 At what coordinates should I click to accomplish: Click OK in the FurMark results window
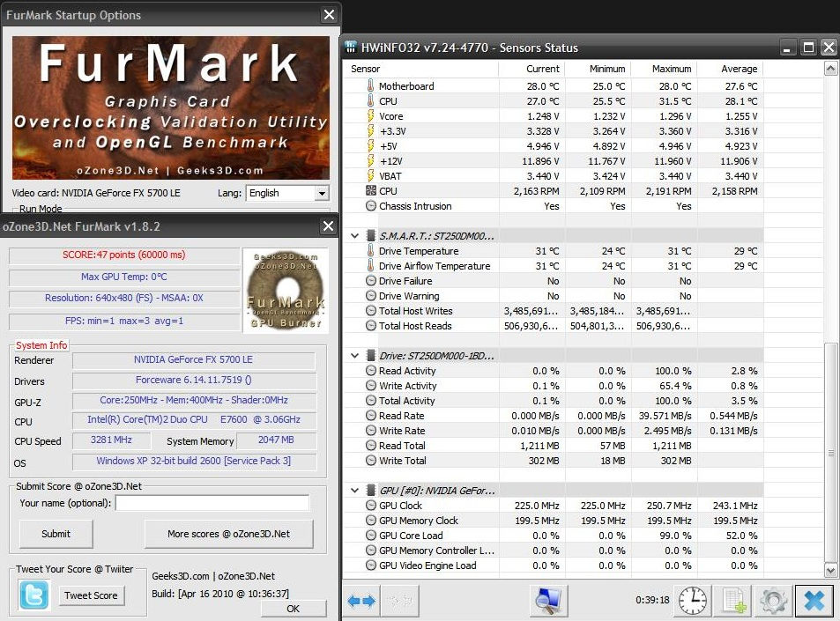tap(293, 609)
